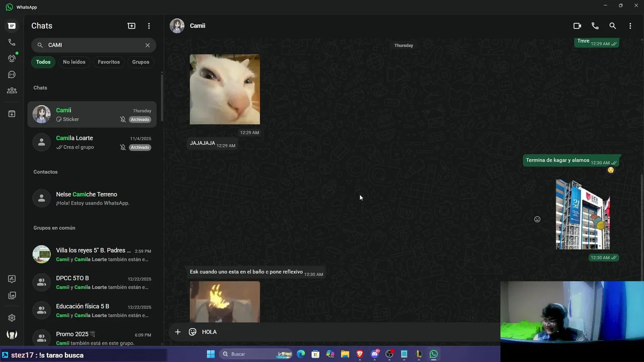Click the emoji reaction under 'Termina de kagar' message
644x362 pixels.
click(x=611, y=170)
